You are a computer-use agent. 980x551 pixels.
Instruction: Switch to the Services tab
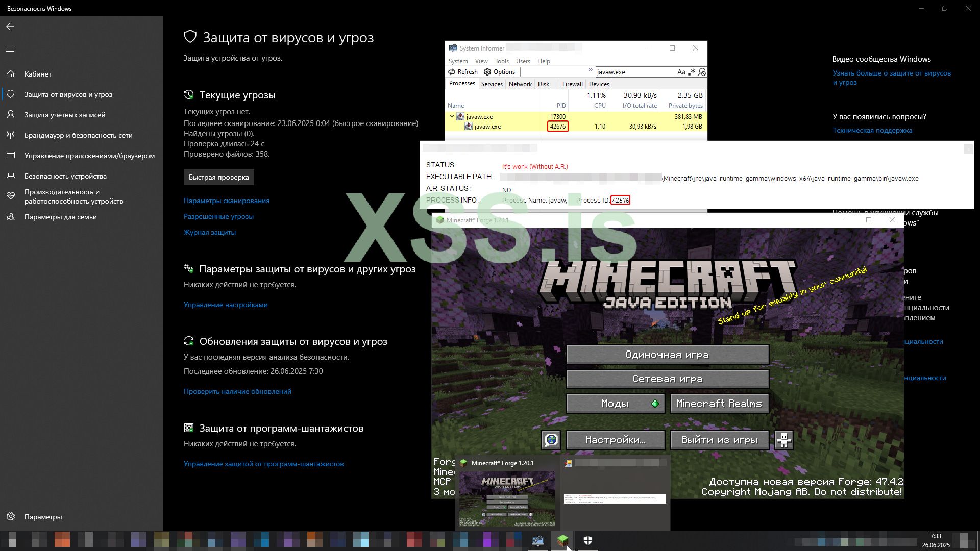(x=492, y=84)
